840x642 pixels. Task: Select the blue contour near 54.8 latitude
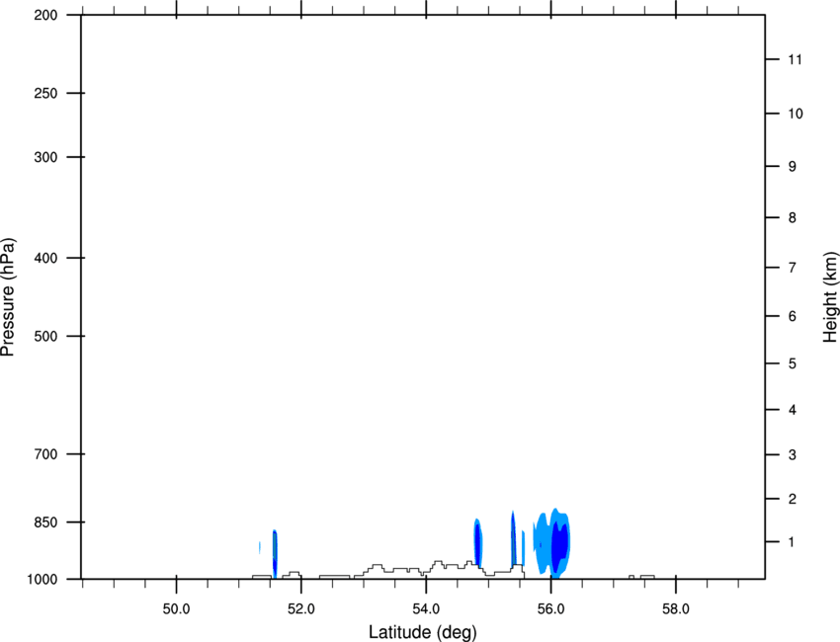point(478,542)
